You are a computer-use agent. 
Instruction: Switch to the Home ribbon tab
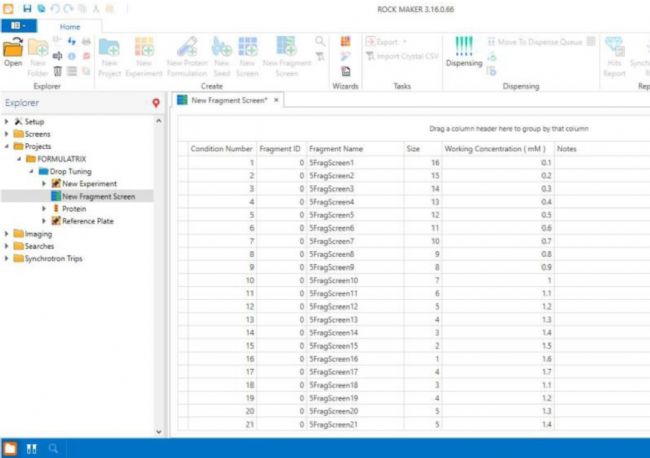coord(70,26)
